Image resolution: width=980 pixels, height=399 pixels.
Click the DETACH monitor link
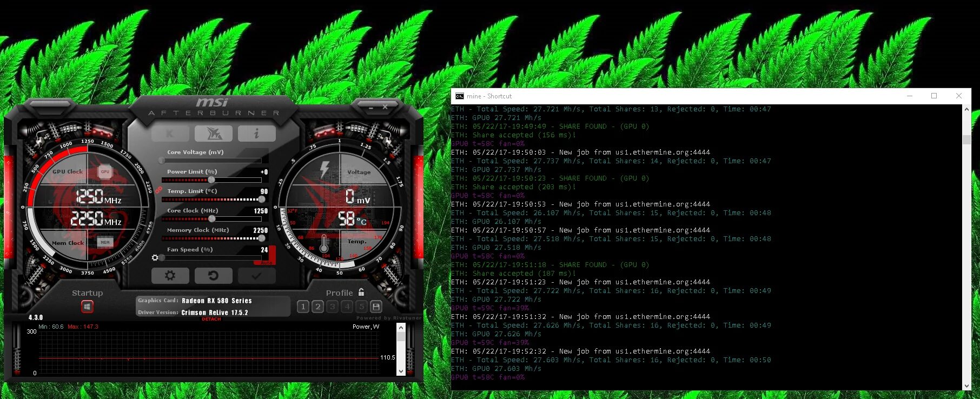tap(211, 319)
